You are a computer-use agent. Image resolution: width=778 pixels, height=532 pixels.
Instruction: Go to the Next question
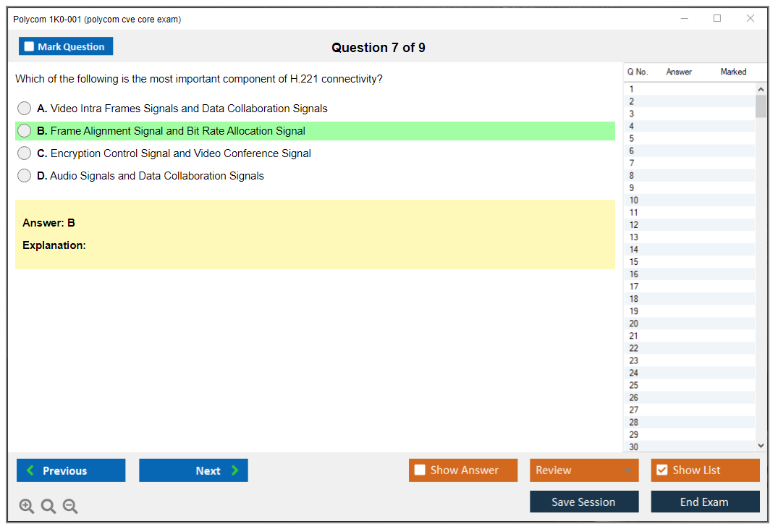(x=193, y=470)
